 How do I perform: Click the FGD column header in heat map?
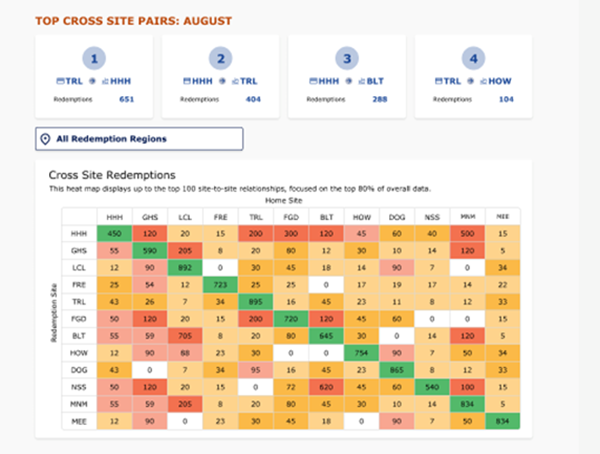pos(291,216)
